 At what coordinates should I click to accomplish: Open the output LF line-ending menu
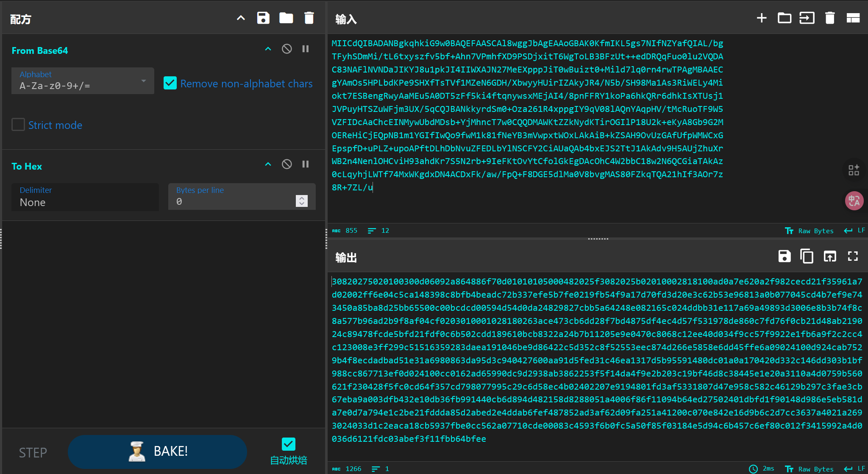click(855, 469)
